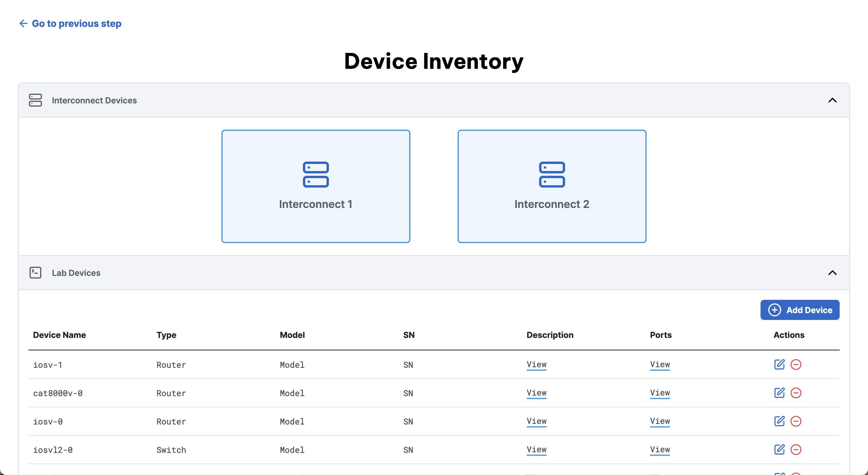This screenshot has width=868, height=475.
Task: Click the back arrow before Go to previous step
Action: point(23,23)
